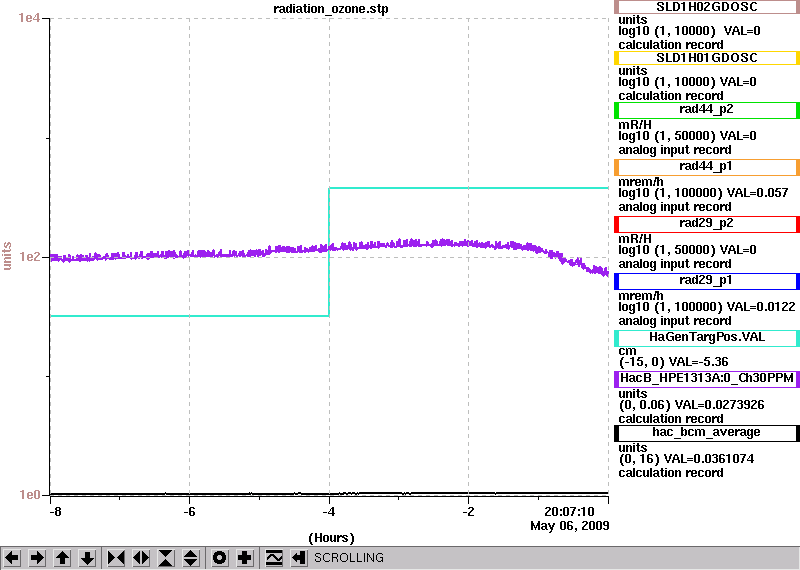The width and height of the screenshot is (800, 570).
Task: Pan the graph left with left-arrow button
Action: 12,558
